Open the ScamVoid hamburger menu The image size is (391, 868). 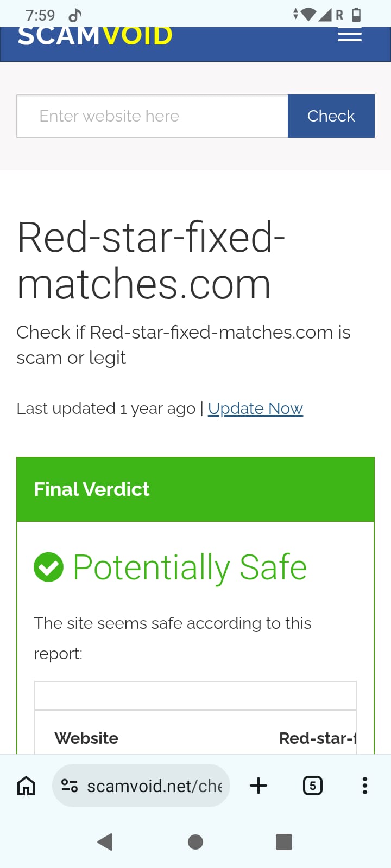point(350,36)
